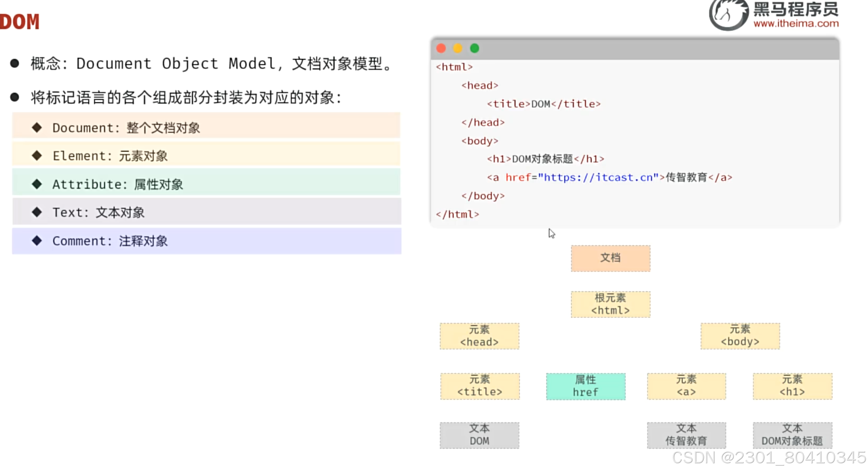Viewport: 868px width, 472px height.
Task: Click the red close dot in code window
Action: coord(441,48)
